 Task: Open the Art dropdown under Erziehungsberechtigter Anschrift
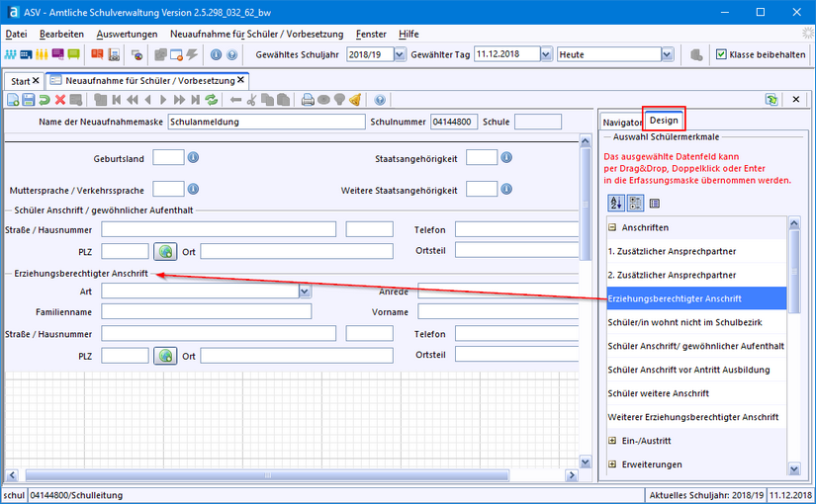(305, 291)
